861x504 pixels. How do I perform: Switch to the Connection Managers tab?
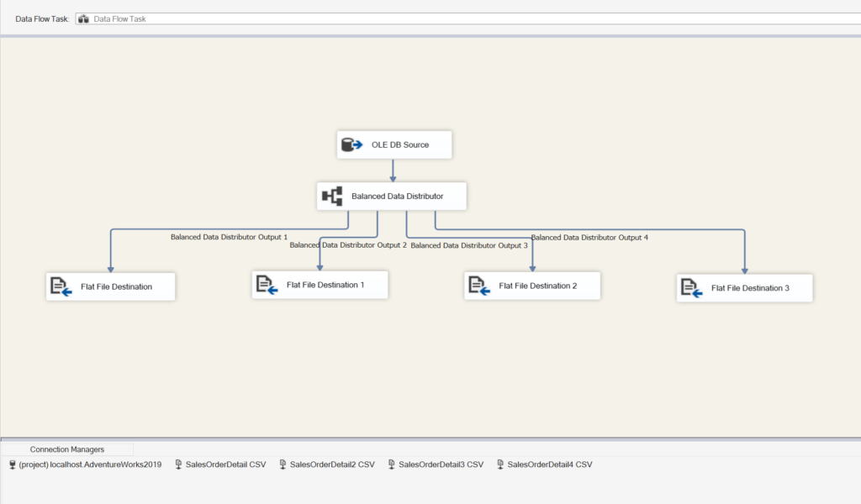66,448
